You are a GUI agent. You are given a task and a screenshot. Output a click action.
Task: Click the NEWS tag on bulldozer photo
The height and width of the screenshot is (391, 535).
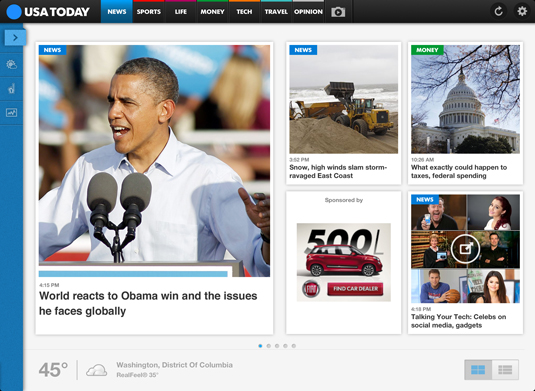[303, 50]
